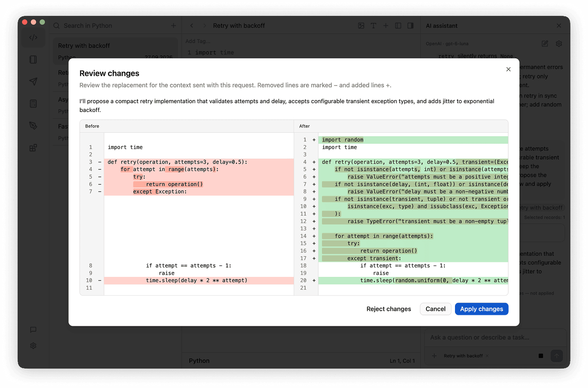The width and height of the screenshot is (588, 388).
Task: Apply the proposed retry changes
Action: 481,309
